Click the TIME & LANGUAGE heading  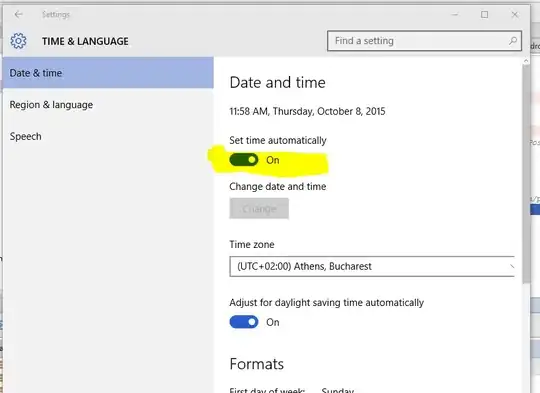coord(85,41)
